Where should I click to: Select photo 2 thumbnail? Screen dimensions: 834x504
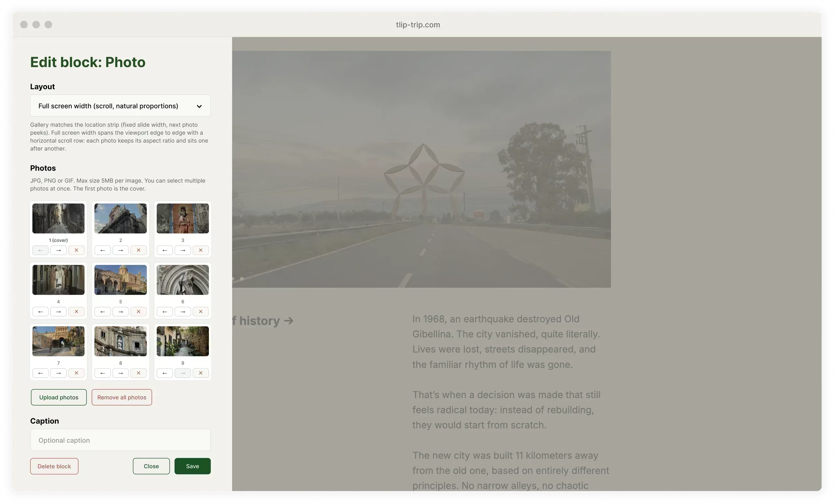(x=121, y=218)
